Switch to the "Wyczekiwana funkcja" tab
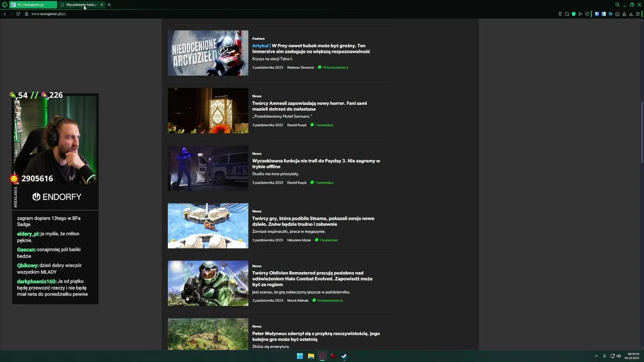This screenshot has height=362, width=644. click(82, 5)
